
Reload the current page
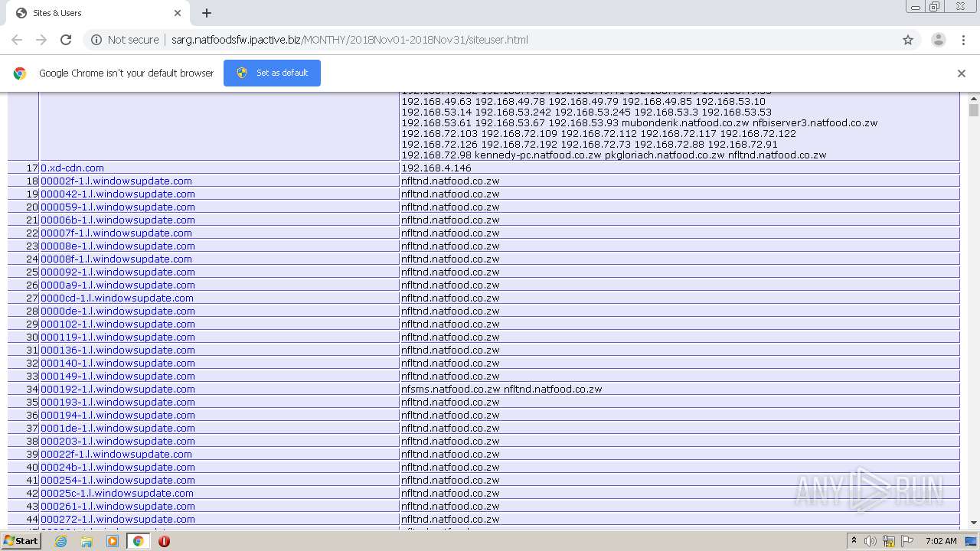[x=66, y=40]
